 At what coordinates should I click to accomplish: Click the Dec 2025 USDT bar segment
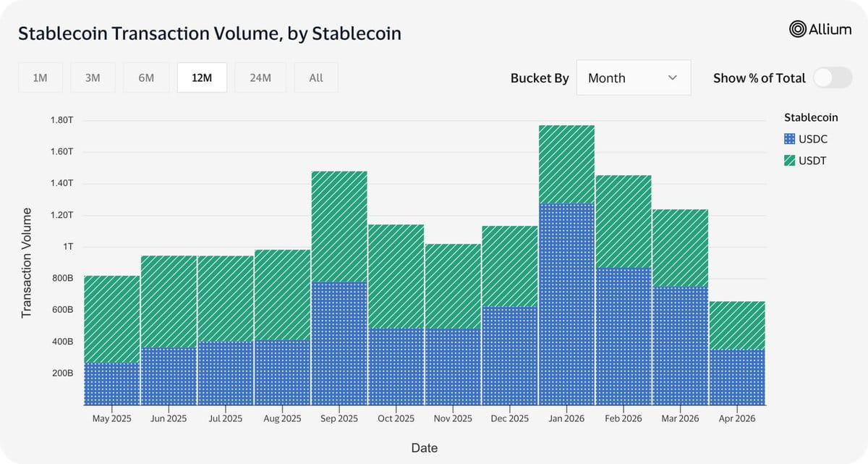coord(510,266)
